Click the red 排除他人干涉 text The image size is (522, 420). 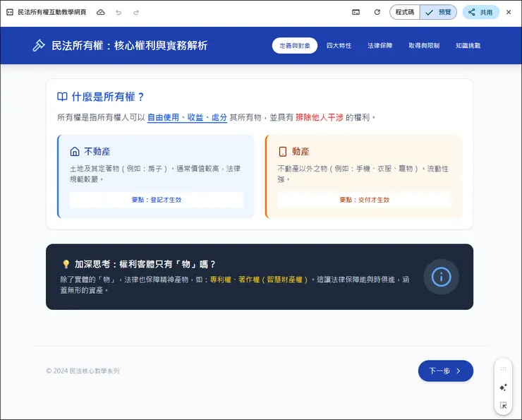[x=320, y=118]
